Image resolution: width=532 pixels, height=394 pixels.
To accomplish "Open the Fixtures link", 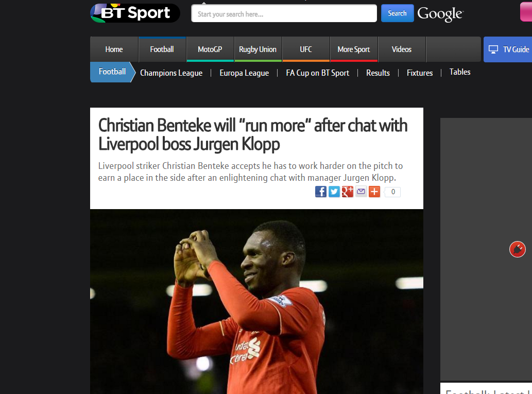I will pos(420,73).
